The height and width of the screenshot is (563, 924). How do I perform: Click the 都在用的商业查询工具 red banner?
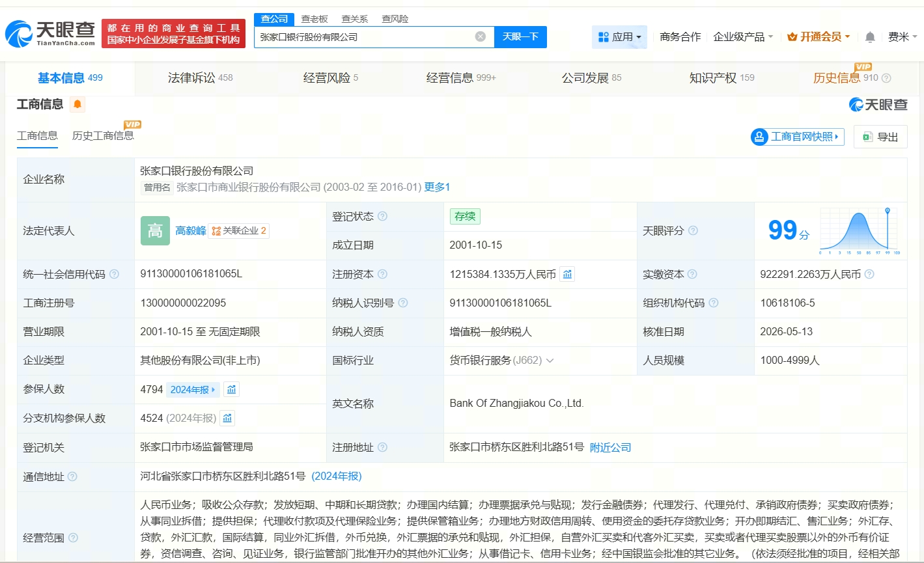click(x=173, y=34)
